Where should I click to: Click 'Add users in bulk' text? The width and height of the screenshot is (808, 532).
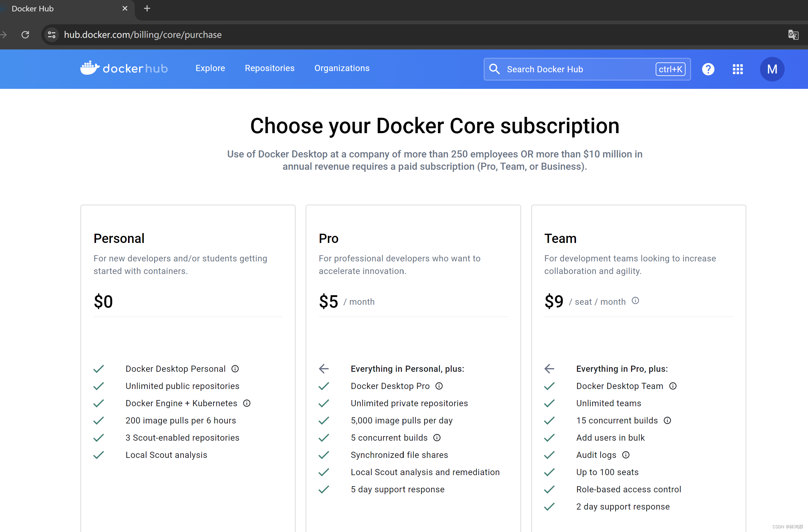pyautogui.click(x=610, y=438)
